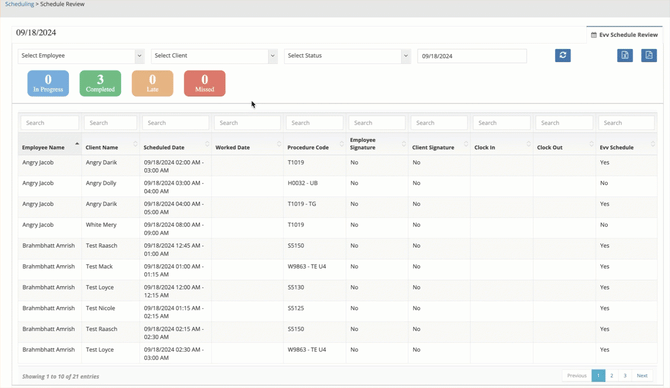Sort by Employee Signature column arrows

pyautogui.click(x=404, y=144)
